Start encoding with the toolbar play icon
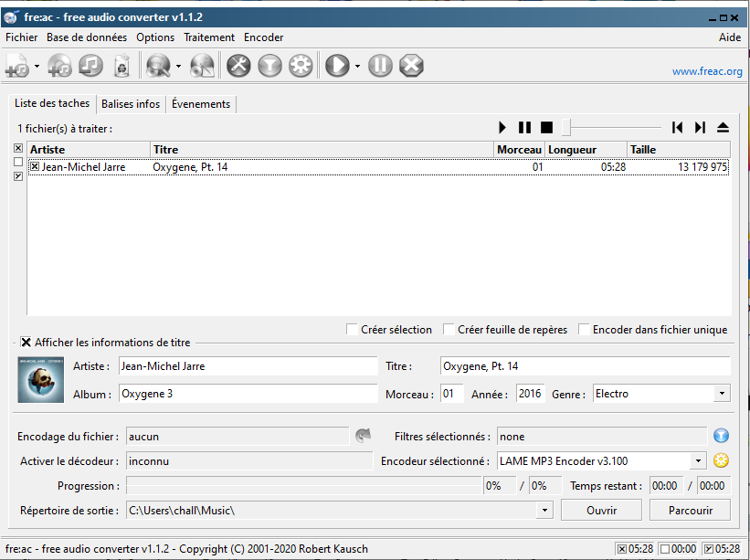This screenshot has width=750, height=560. (x=337, y=66)
